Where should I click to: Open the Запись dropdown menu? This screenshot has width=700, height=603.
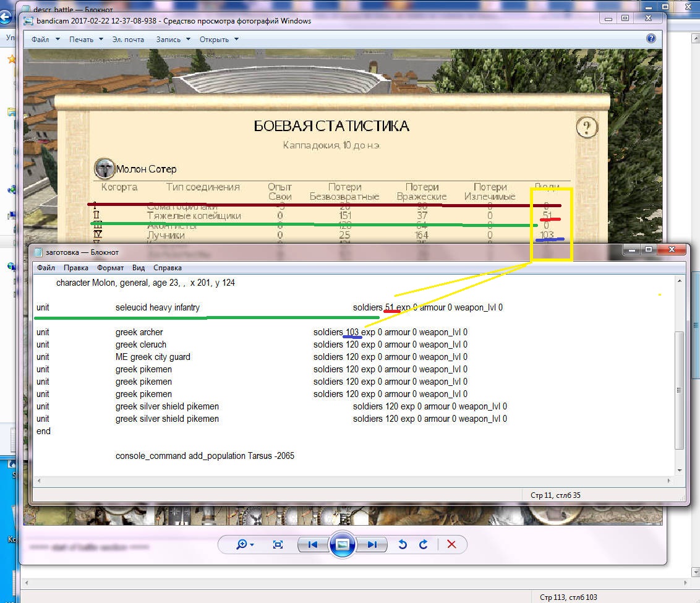(173, 40)
